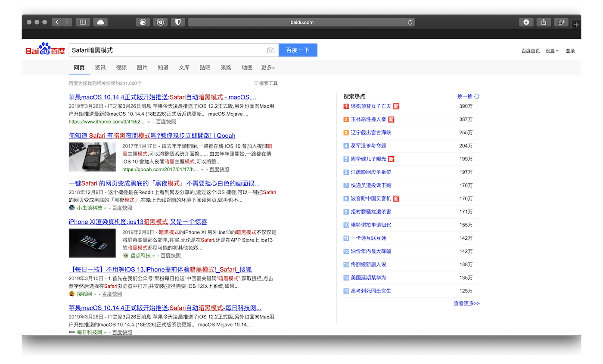Click the 盘点科技 source icon

click(125, 256)
